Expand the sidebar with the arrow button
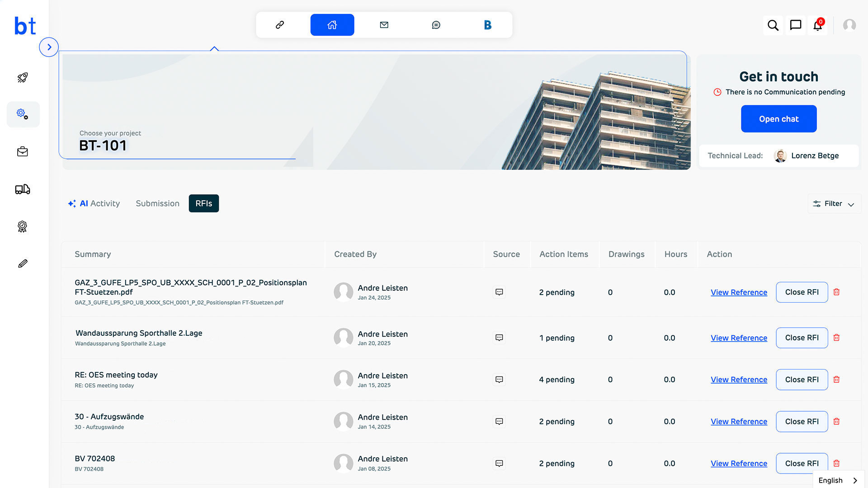 (49, 47)
